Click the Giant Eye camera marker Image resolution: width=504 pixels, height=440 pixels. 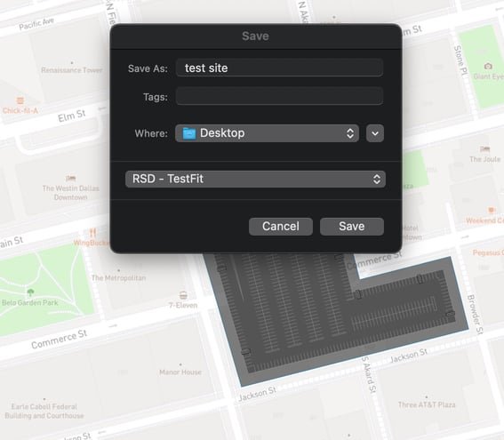point(488,66)
